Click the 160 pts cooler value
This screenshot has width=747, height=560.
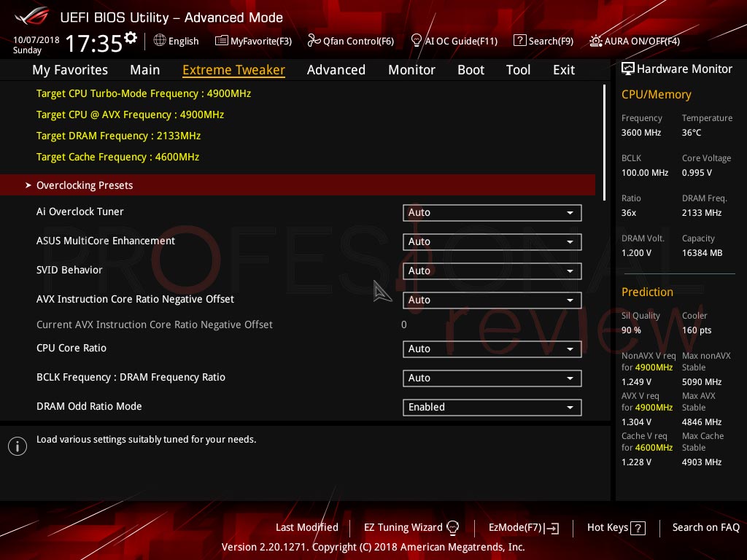tap(697, 330)
